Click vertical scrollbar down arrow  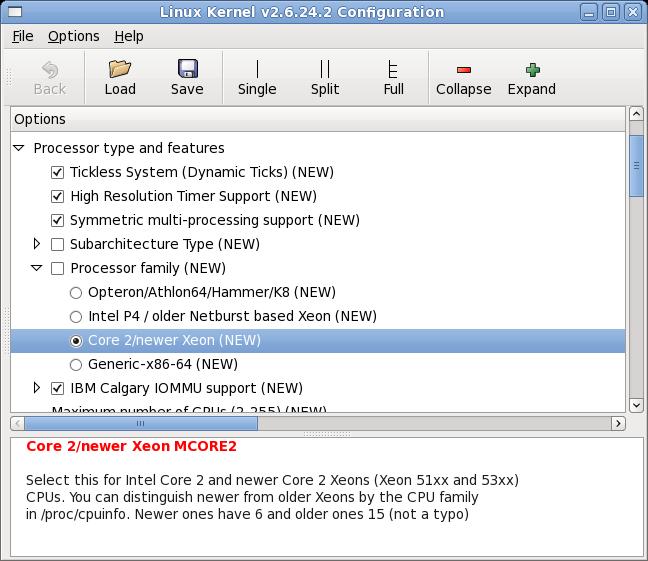[636, 405]
